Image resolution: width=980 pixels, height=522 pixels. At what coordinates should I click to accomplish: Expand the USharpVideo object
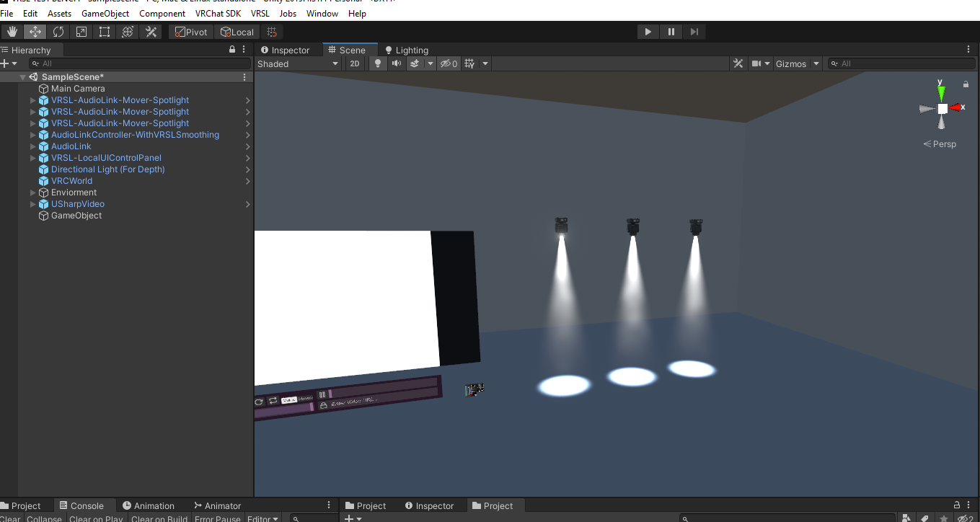32,204
